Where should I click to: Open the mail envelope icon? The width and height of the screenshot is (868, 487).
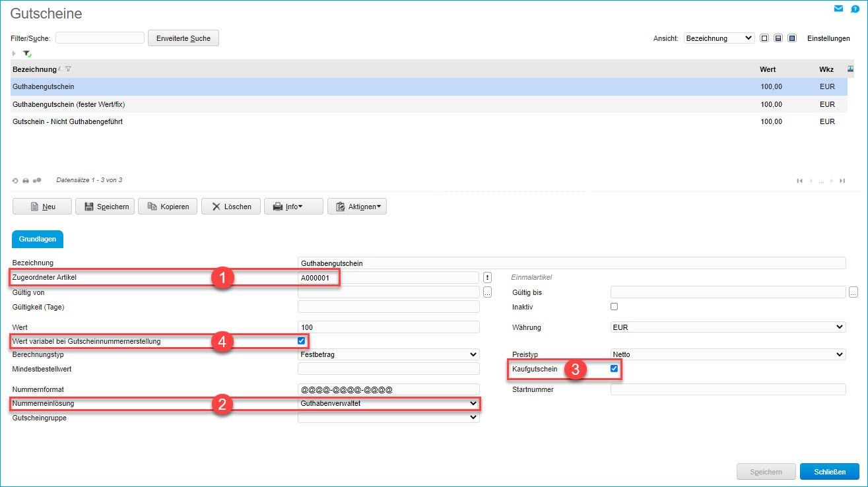838,9
